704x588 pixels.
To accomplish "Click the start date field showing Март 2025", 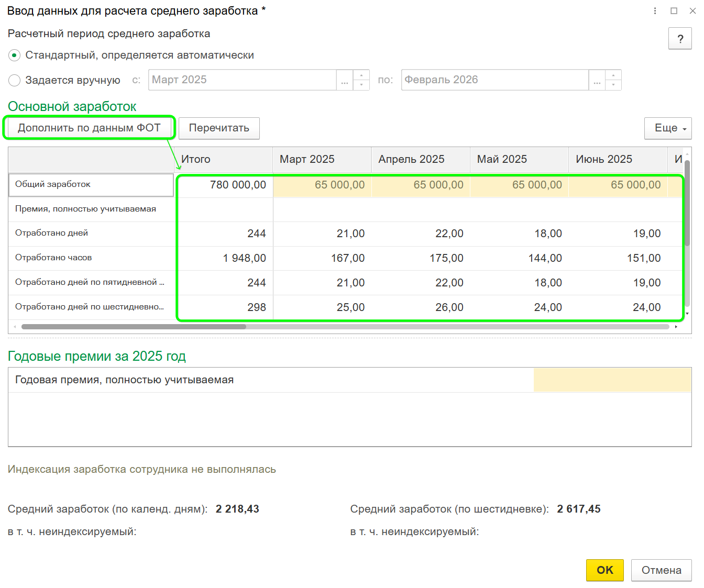I will pyautogui.click(x=241, y=80).
